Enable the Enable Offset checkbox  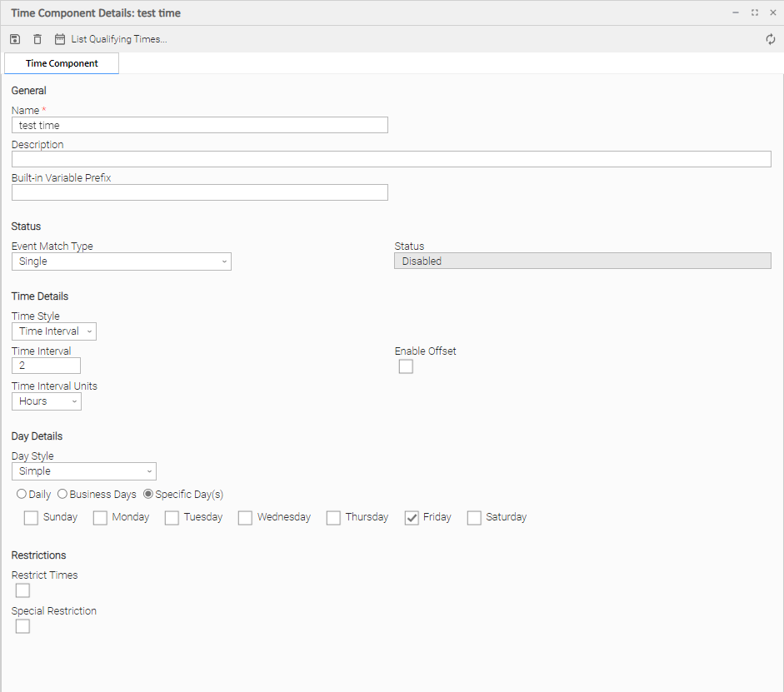click(x=406, y=366)
